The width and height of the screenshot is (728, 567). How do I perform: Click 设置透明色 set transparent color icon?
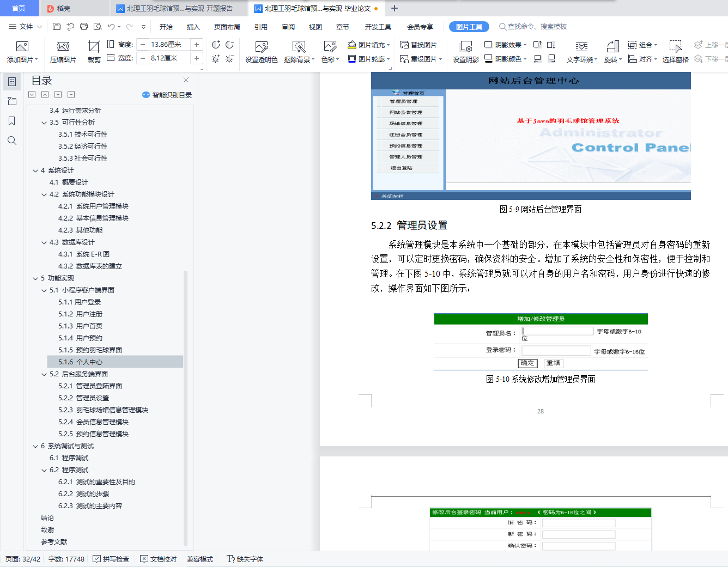(262, 46)
